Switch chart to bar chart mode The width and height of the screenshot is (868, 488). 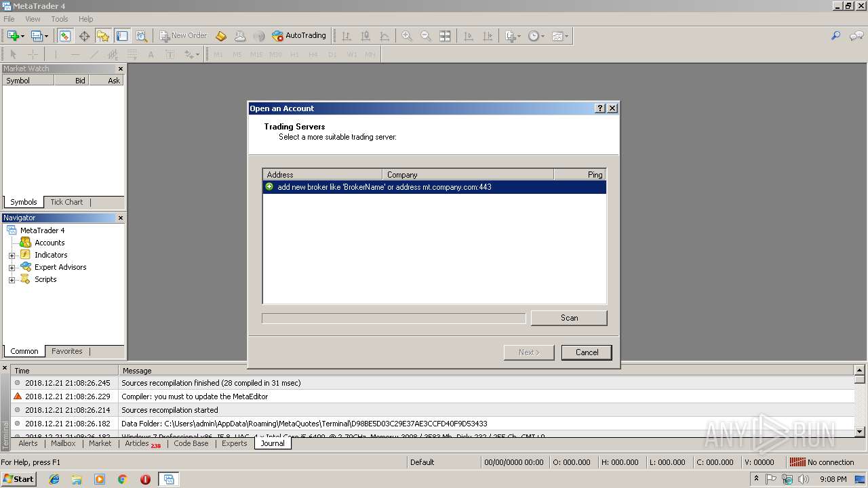point(347,36)
